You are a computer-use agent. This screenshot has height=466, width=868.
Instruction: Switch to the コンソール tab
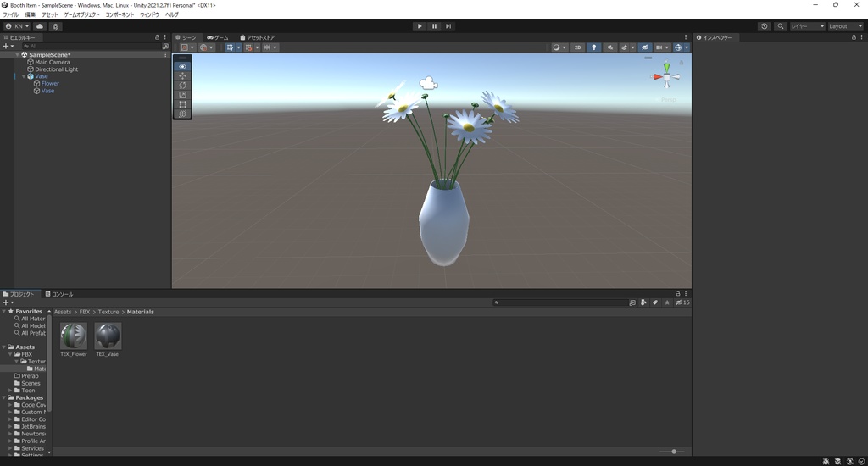click(x=58, y=294)
